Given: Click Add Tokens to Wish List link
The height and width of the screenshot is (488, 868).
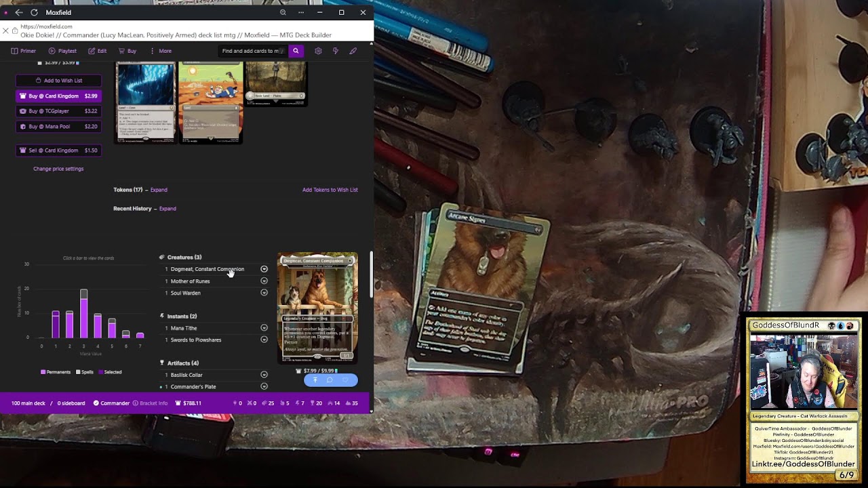Looking at the screenshot, I should (330, 190).
